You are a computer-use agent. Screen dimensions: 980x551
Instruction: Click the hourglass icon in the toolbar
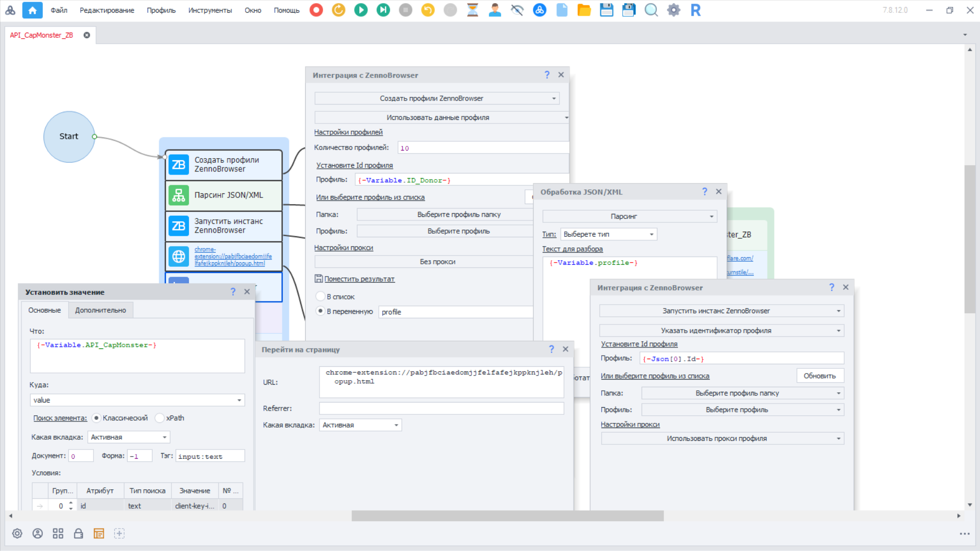point(473,10)
